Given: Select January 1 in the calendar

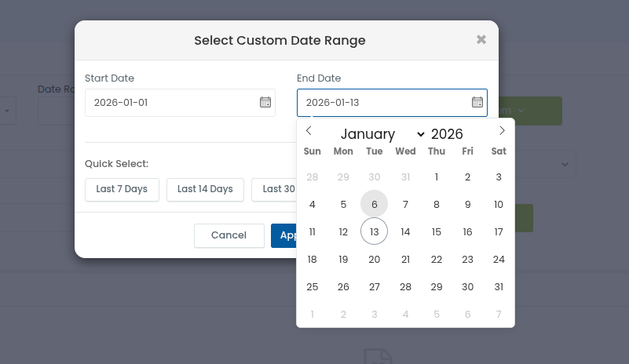Looking at the screenshot, I should coord(437,177).
